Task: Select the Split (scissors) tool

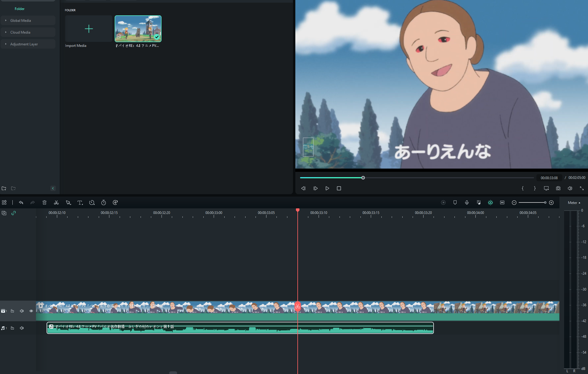Action: coord(56,202)
